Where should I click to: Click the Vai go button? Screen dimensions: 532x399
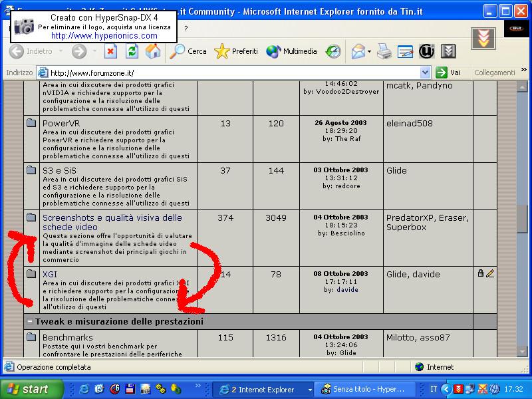(448, 72)
